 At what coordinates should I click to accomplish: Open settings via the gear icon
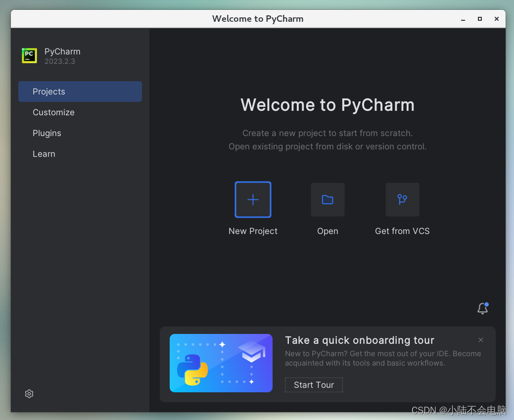tap(29, 394)
